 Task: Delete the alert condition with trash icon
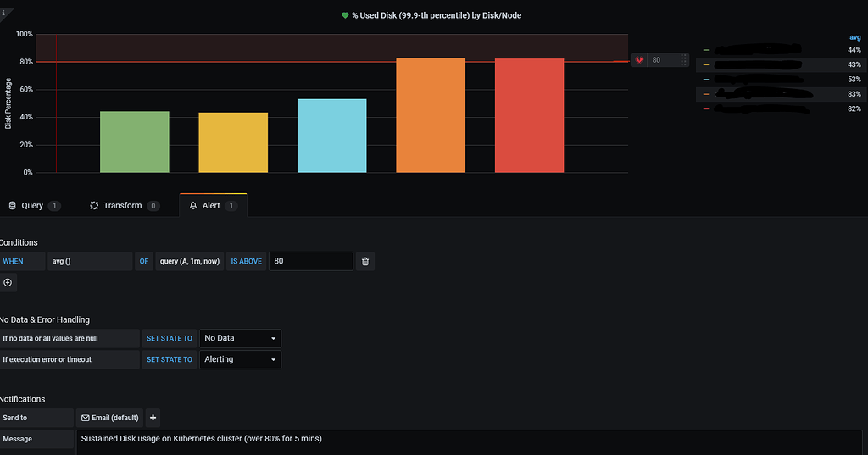coord(365,261)
